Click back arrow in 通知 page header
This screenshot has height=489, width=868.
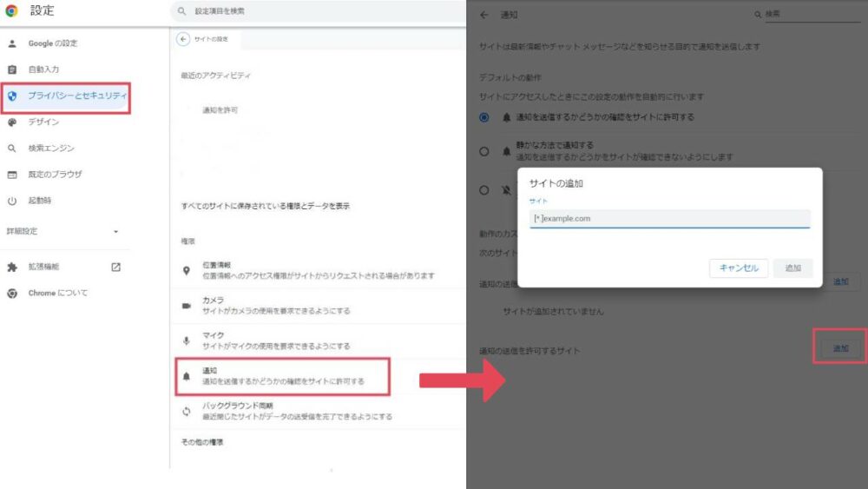point(484,15)
